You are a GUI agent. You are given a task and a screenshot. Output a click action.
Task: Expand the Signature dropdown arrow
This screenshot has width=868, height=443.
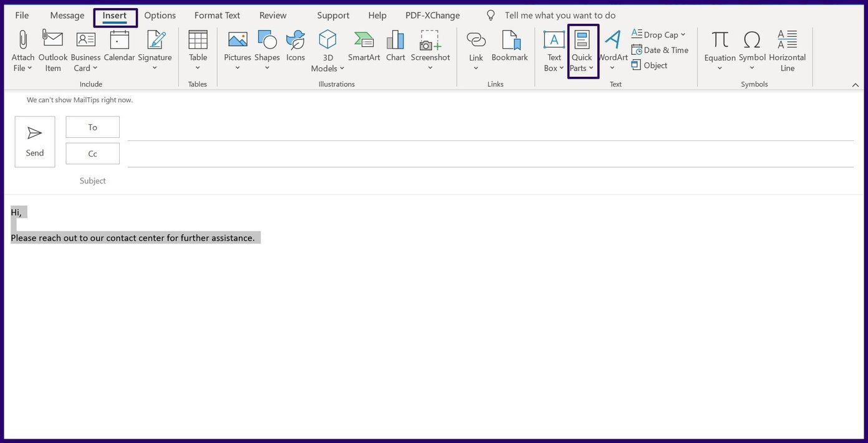click(x=155, y=68)
